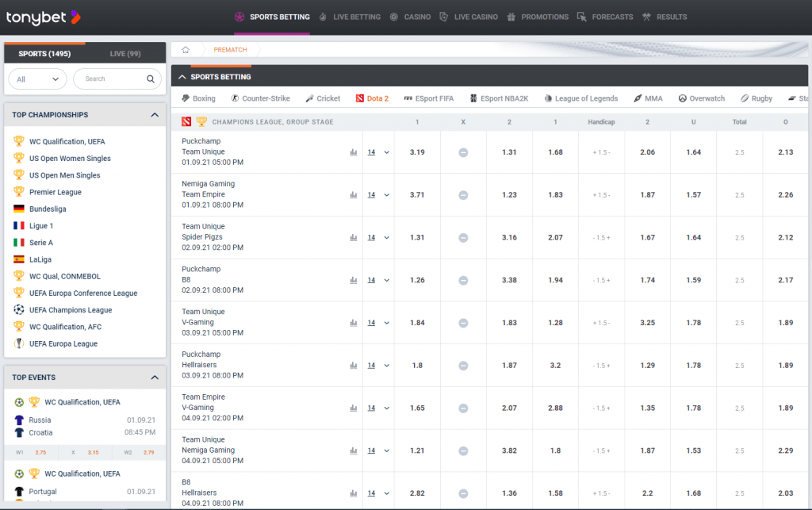Open the All sports filter dropdown
The image size is (812, 510).
(36, 79)
